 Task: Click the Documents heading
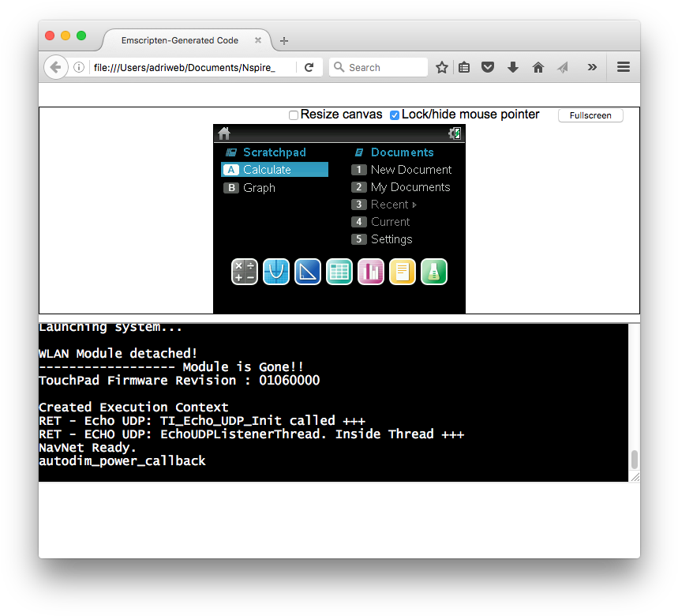coord(402,152)
